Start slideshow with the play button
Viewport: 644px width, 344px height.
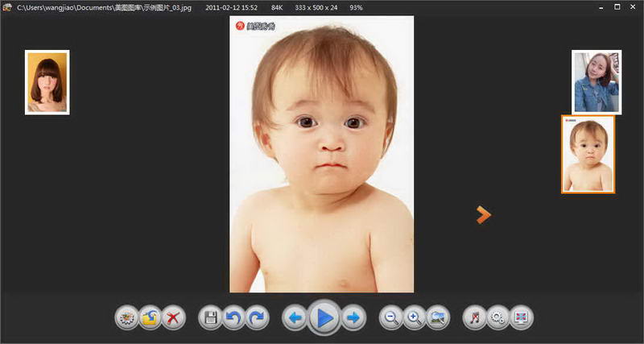click(324, 317)
